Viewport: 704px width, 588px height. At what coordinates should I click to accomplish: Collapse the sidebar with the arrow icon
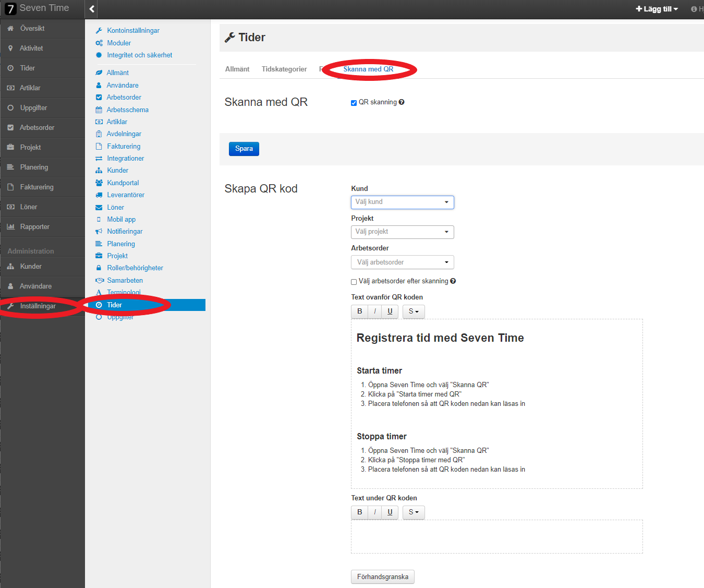coord(92,9)
